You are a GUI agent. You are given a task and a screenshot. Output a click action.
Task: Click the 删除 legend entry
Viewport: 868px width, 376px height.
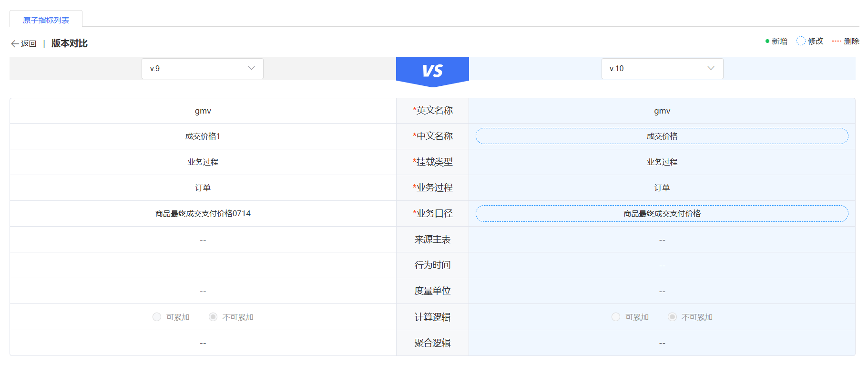pos(846,42)
